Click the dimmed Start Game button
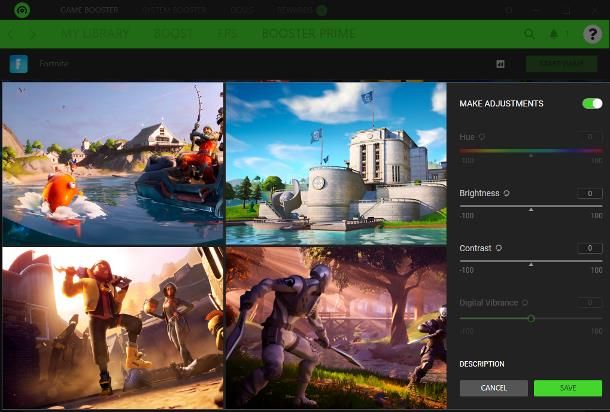 [561, 64]
